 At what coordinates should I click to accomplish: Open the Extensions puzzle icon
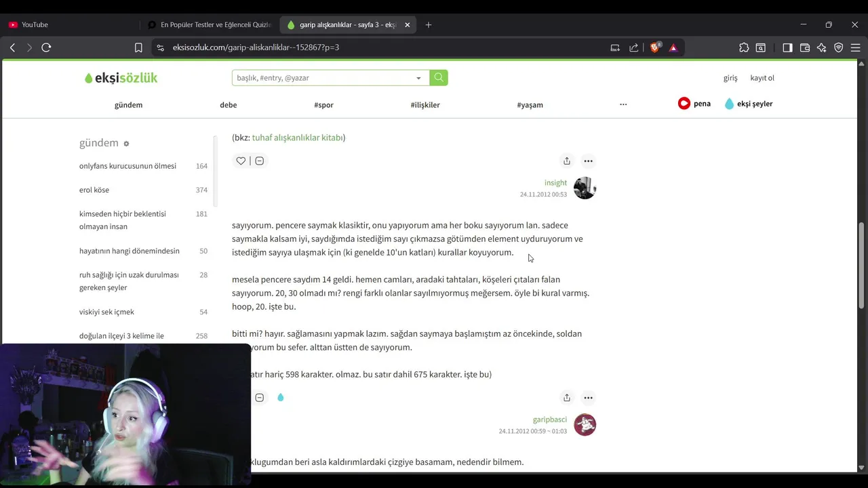[744, 47]
